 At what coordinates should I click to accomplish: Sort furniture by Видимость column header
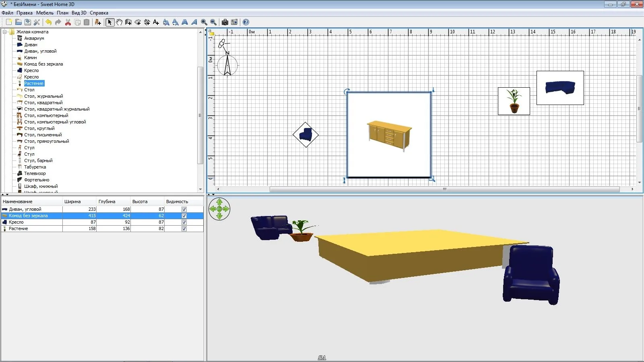[x=184, y=202]
